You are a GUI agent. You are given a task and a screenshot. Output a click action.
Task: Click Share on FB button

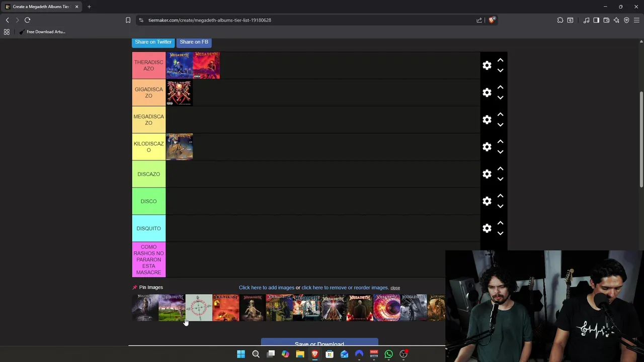click(x=194, y=42)
